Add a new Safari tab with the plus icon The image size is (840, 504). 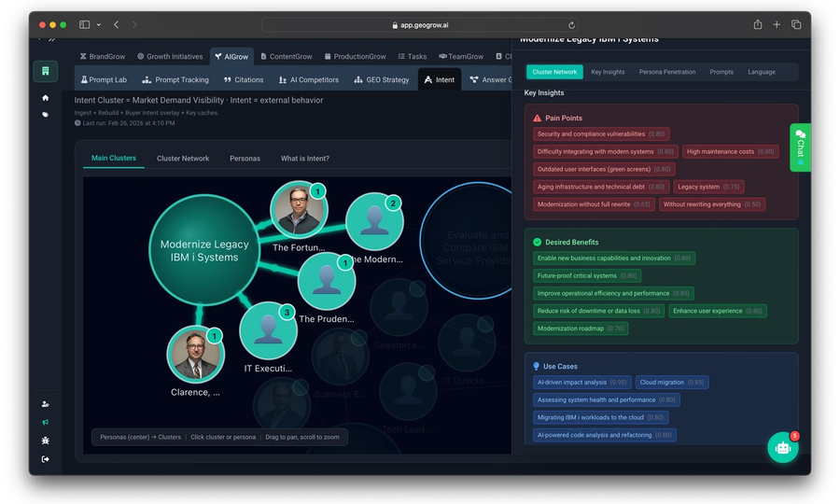pos(777,24)
